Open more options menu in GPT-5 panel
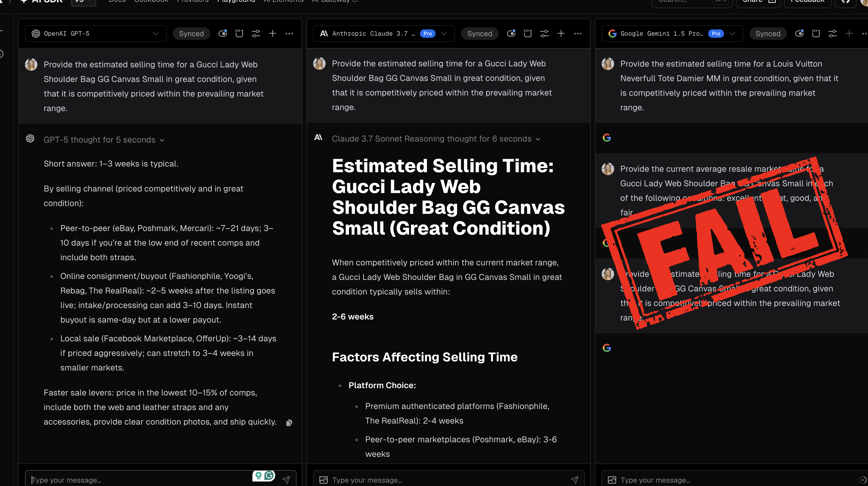Image resolution: width=868 pixels, height=486 pixels. [289, 33]
